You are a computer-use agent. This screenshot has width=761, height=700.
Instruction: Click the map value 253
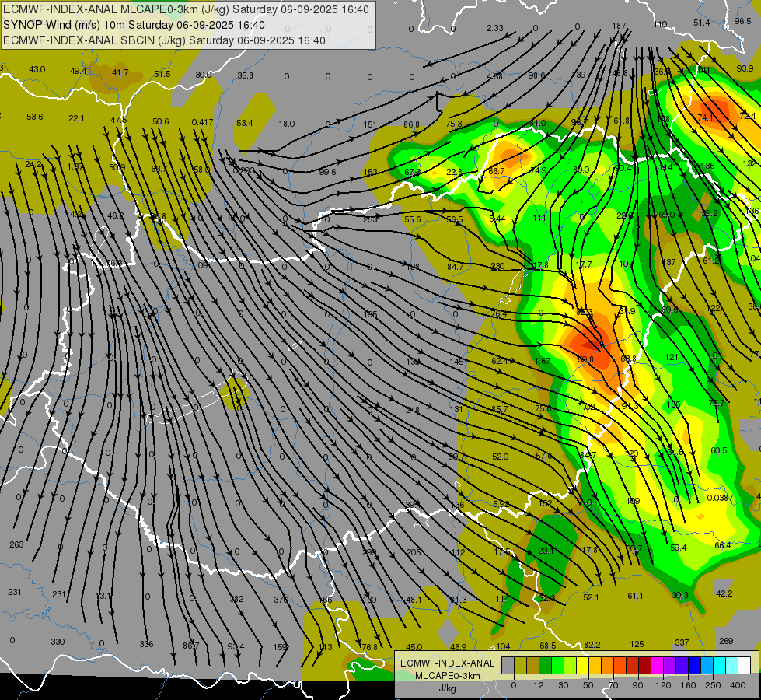point(370,219)
